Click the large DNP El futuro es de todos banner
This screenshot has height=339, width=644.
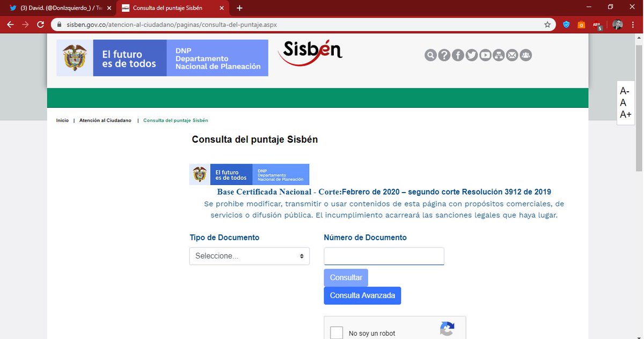coord(162,58)
